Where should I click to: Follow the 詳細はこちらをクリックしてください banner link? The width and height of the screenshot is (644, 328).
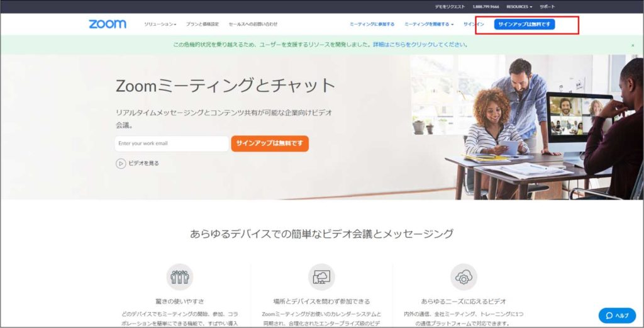pyautogui.click(x=420, y=45)
